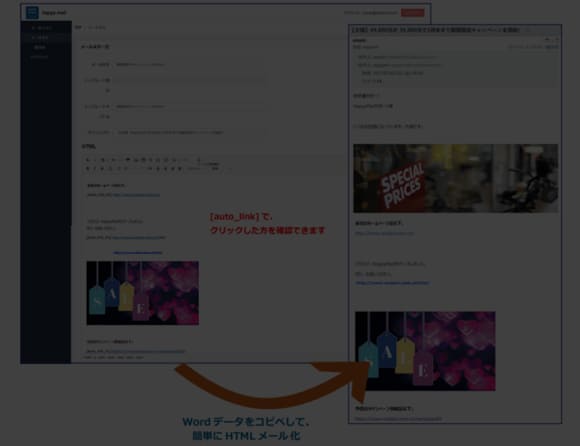
Task: Select the SALE tags image inside the HTML editor
Action: point(143,293)
